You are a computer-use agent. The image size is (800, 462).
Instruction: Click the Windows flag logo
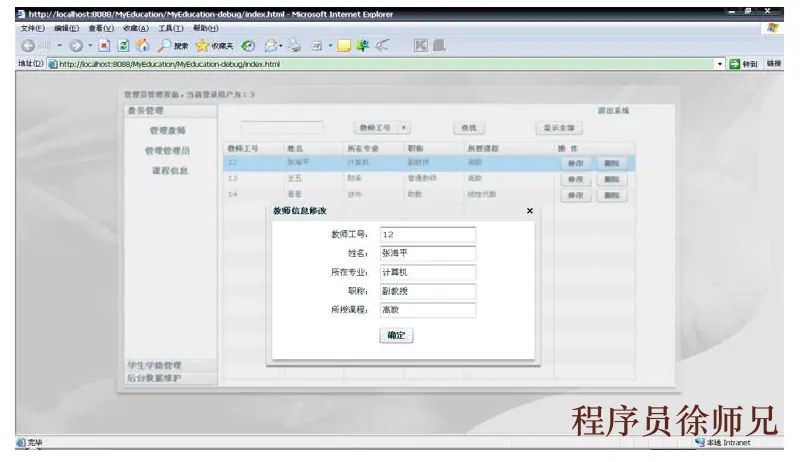[772, 28]
